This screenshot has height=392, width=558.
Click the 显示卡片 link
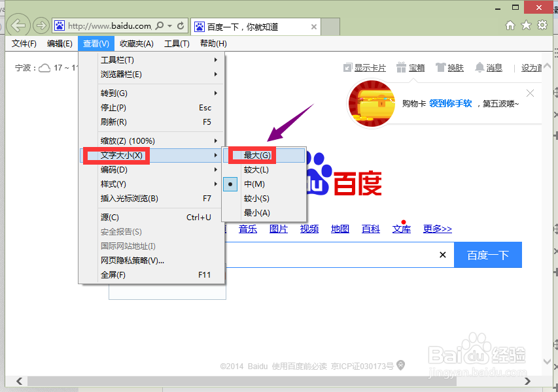click(364, 67)
